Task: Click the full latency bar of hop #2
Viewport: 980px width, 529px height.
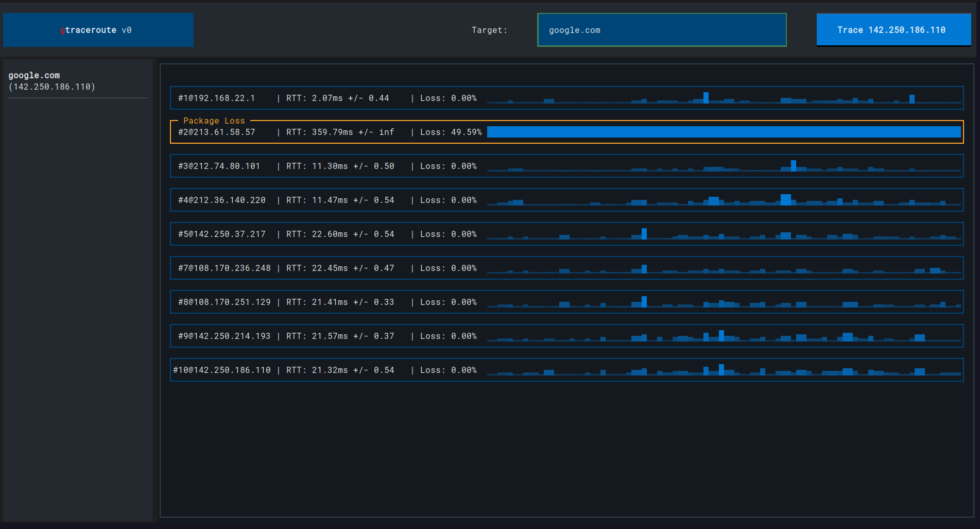Action: click(x=724, y=132)
